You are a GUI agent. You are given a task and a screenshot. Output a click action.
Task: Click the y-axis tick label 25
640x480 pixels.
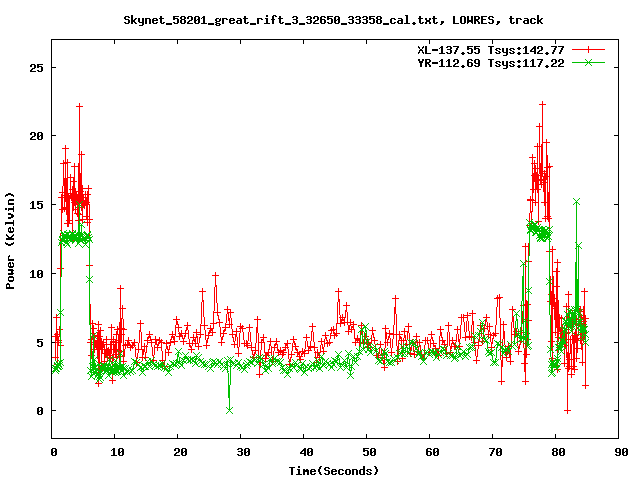[x=36, y=68]
